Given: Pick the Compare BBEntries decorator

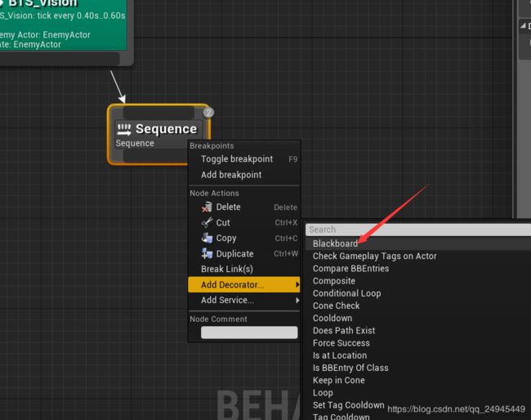Looking at the screenshot, I should coord(418,269).
